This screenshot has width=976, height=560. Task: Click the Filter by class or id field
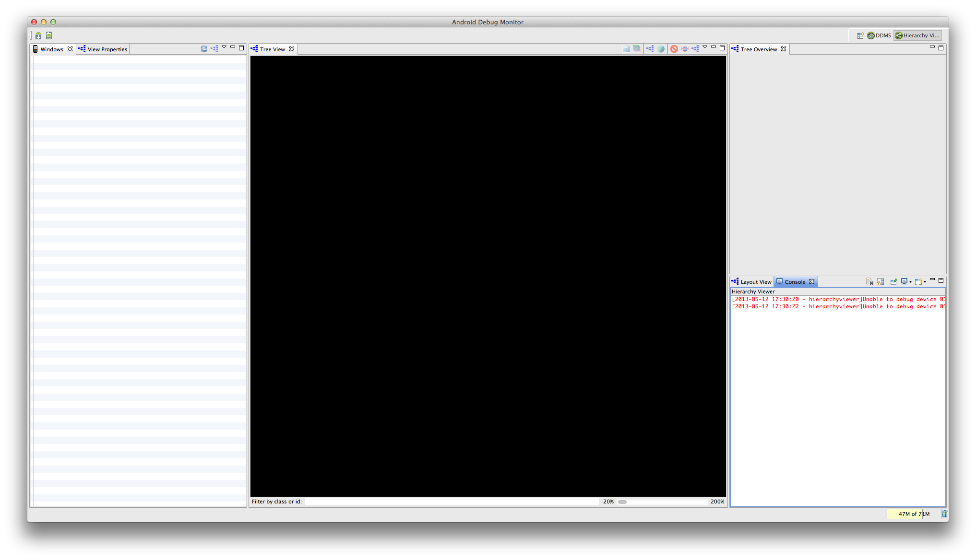pos(452,502)
